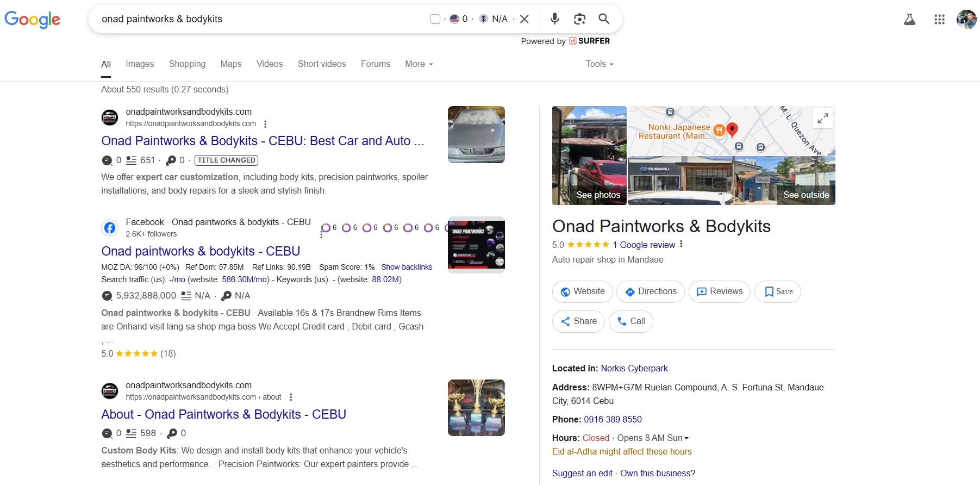Click the Website button
The image size is (980, 485).
tap(583, 291)
